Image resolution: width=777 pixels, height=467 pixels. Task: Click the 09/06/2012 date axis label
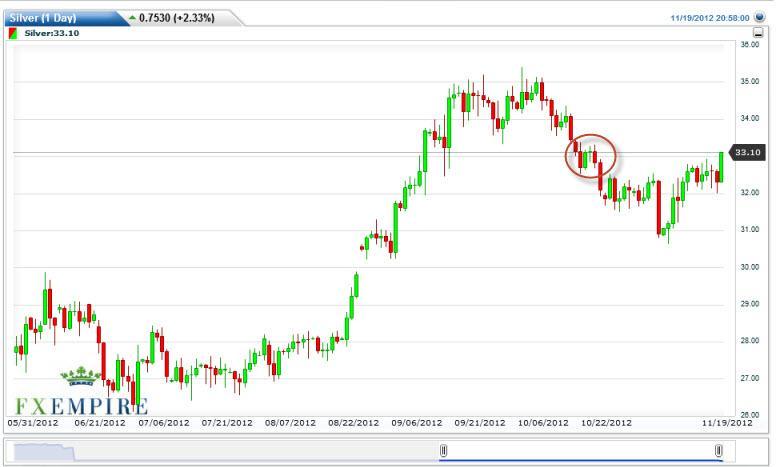click(417, 423)
